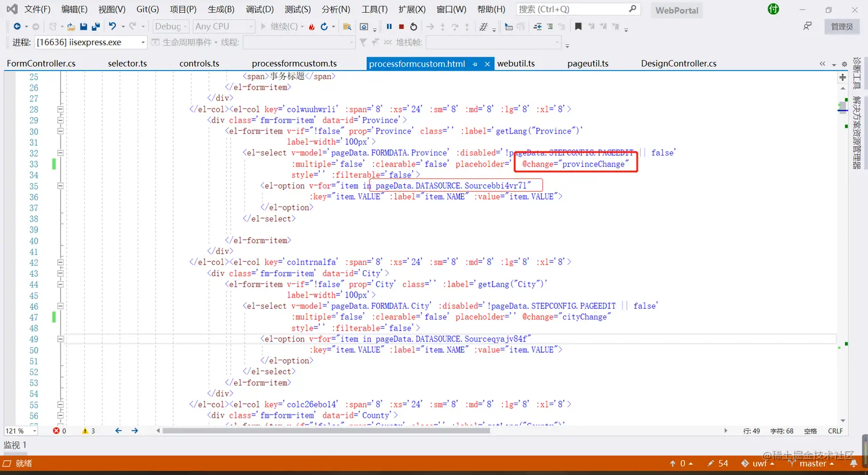Navigate to previous issue with left arrow

click(118, 431)
